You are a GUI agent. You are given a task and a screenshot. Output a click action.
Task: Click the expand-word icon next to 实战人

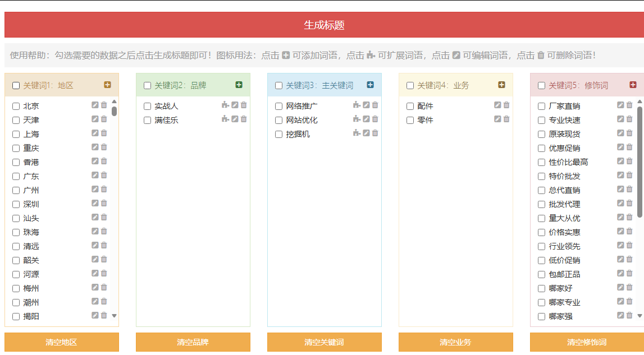coord(225,105)
